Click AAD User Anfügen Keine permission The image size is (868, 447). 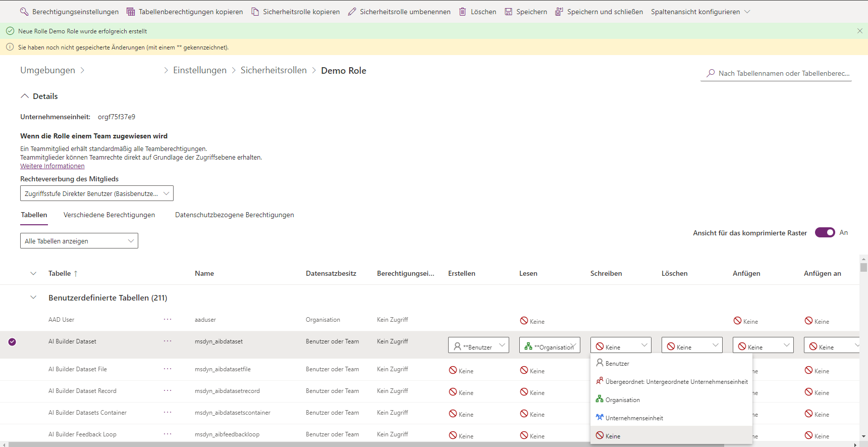[746, 321]
